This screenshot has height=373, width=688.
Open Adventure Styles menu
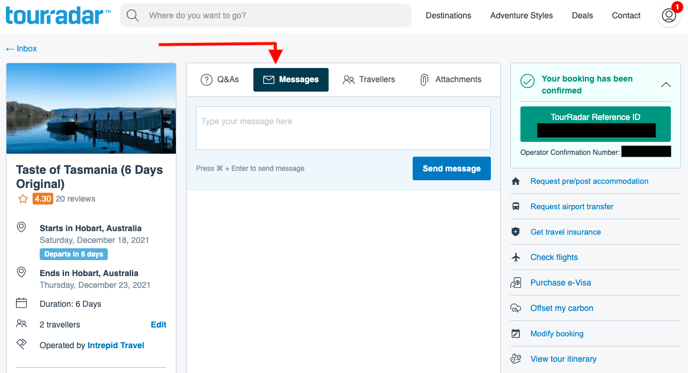pos(521,16)
